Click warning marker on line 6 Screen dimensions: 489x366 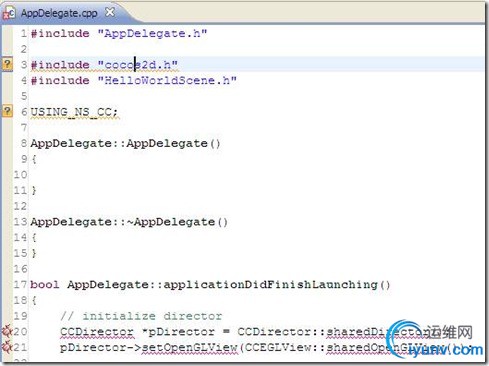click(7, 111)
